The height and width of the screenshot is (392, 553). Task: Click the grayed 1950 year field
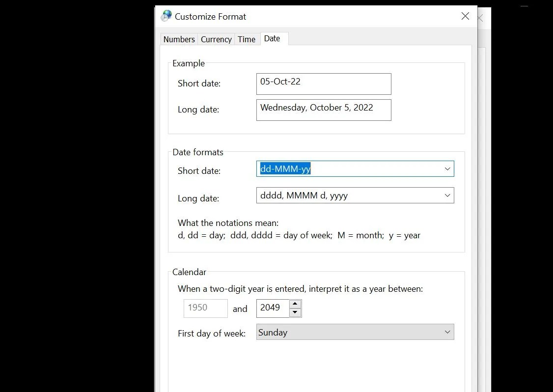coord(205,308)
